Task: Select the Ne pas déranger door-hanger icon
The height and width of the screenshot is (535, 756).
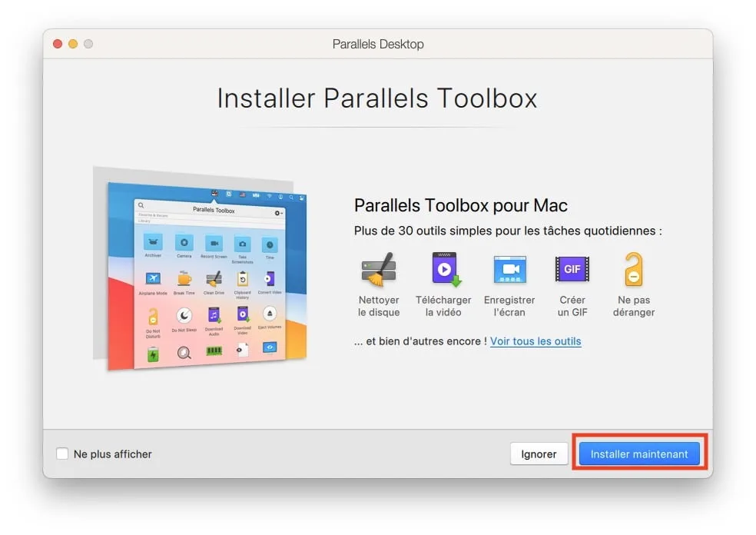Action: point(634,269)
